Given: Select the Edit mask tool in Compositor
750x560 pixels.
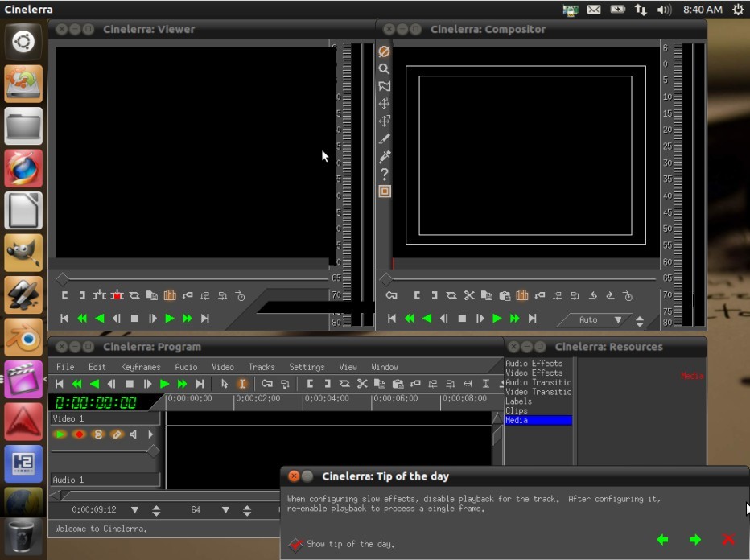Looking at the screenshot, I should point(384,86).
